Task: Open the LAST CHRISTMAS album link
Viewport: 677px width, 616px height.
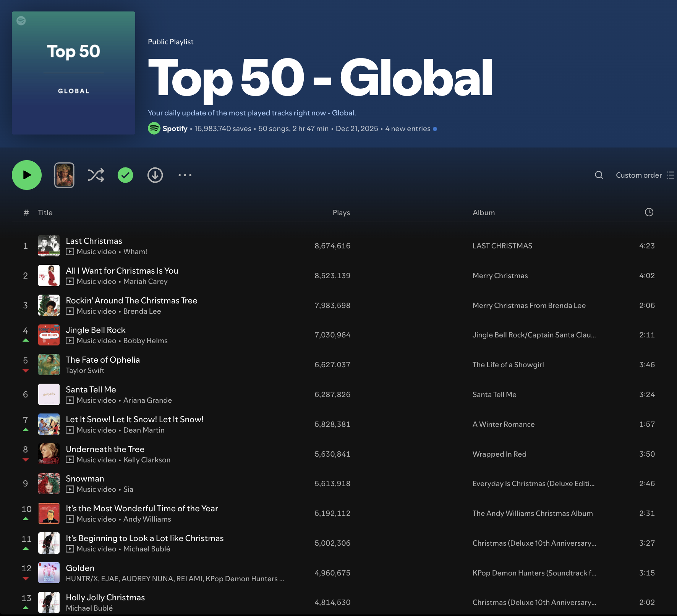Action: point(502,246)
